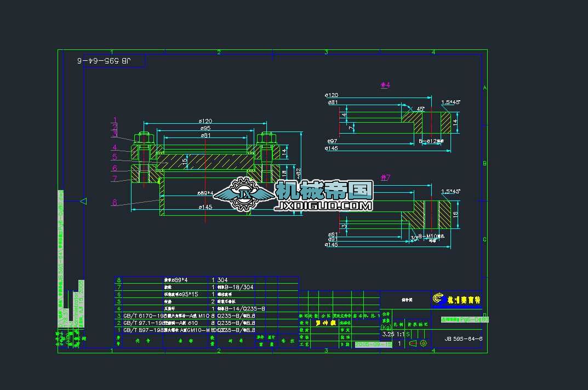Click the surface finish circle symbol beside projection symbol
The image size is (588, 390).
pyautogui.click(x=423, y=343)
